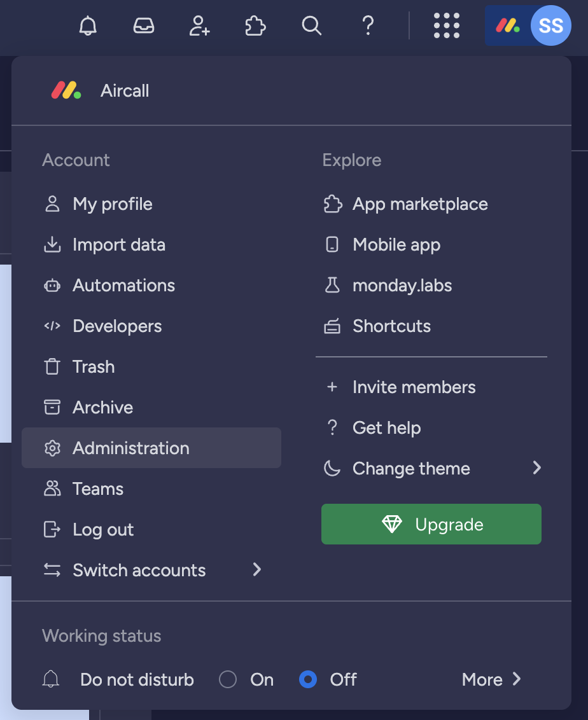588x720 pixels.
Task: Open Automations menu entry
Action: click(151, 286)
